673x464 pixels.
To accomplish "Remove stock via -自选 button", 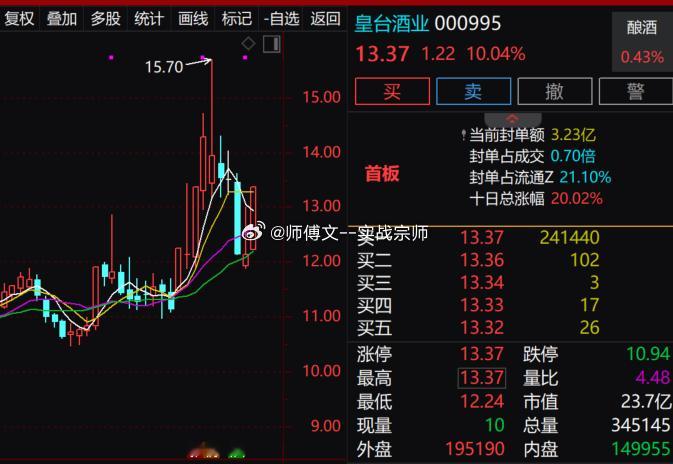I will click(281, 19).
